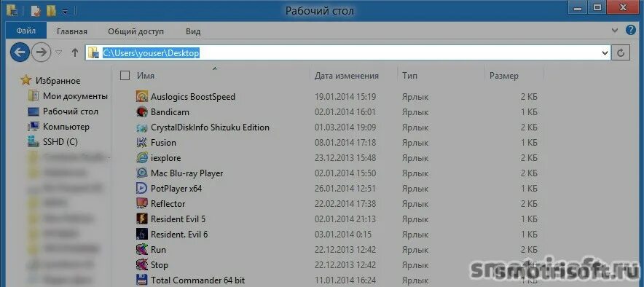The height and width of the screenshot is (287, 644).
Task: Click the date 23.12.2013 15:48
Action: pos(345,158)
